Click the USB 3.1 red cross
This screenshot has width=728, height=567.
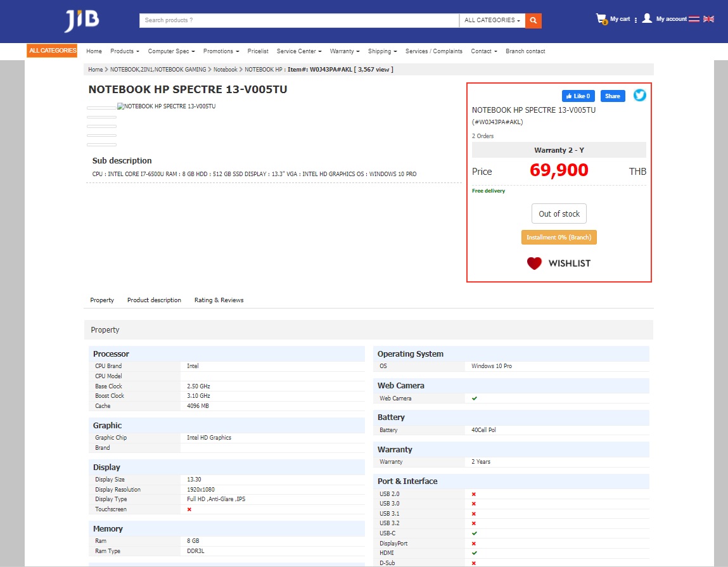point(473,514)
